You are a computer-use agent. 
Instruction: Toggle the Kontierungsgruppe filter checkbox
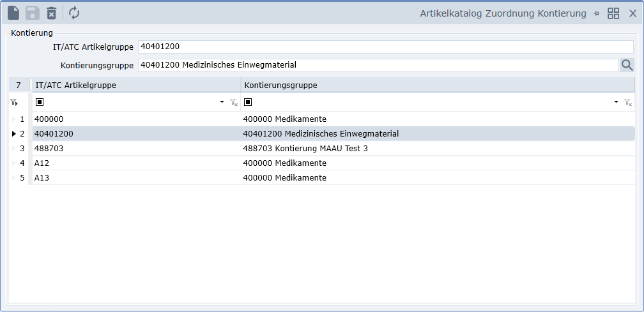249,102
